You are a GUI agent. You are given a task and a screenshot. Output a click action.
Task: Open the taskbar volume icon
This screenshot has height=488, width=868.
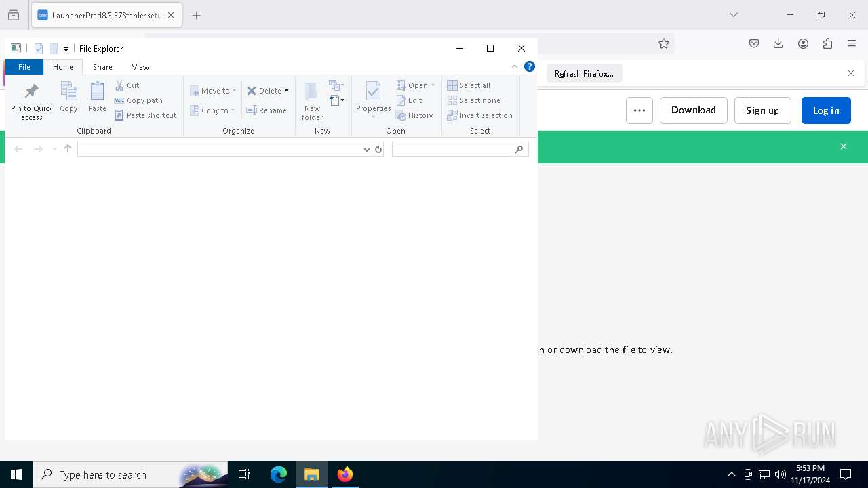pyautogui.click(x=781, y=474)
